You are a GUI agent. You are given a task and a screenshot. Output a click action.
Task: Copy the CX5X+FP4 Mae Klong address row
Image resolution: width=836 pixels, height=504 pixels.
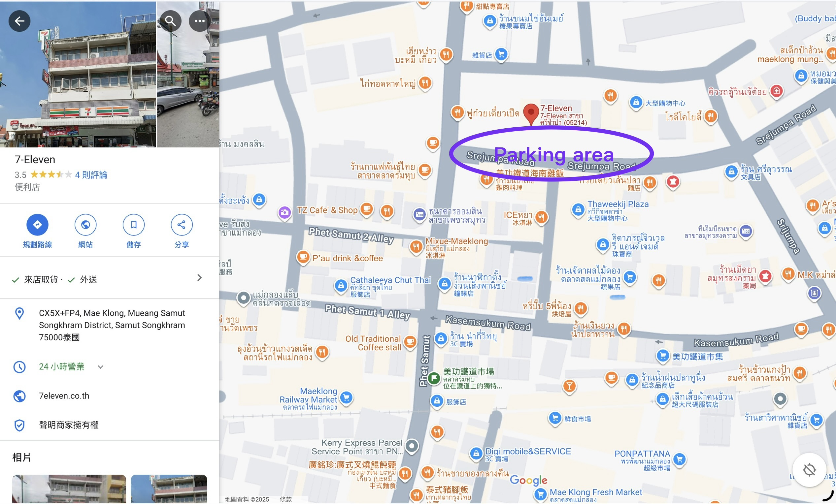(110, 325)
